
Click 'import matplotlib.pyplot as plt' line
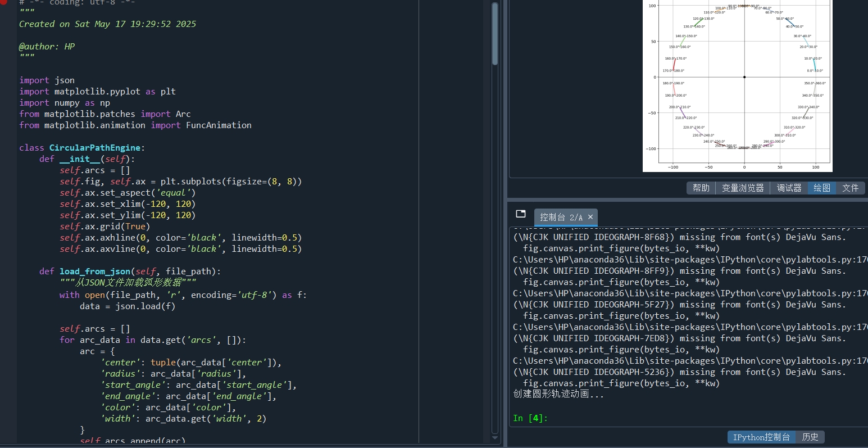click(97, 92)
